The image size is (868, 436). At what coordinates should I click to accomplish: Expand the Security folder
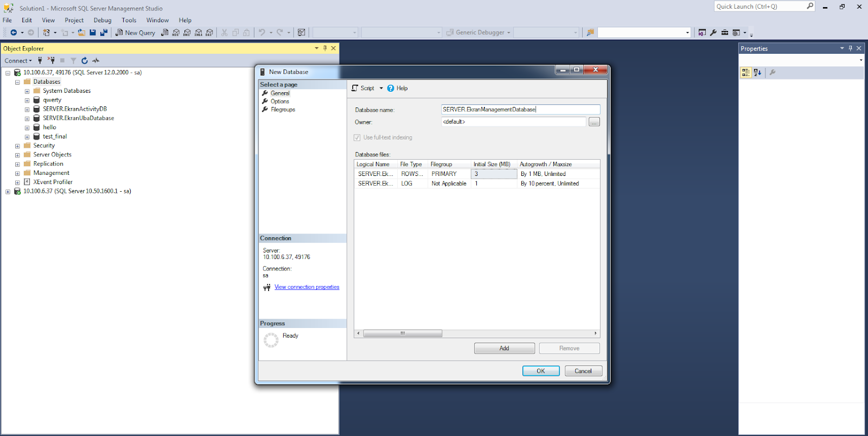(x=17, y=146)
